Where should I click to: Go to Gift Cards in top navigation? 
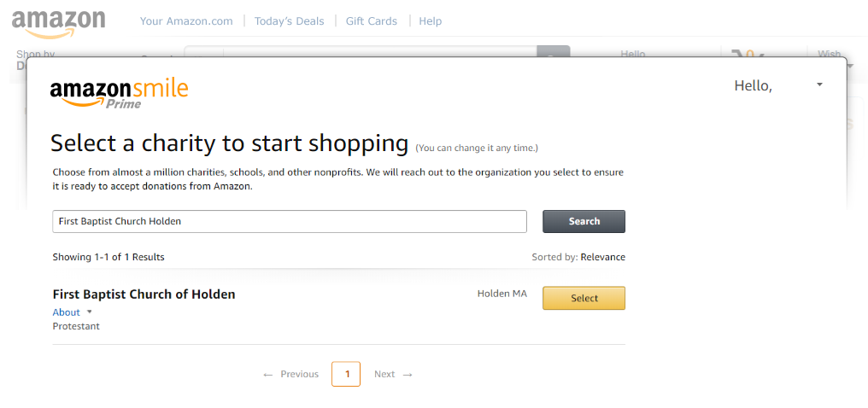(x=372, y=21)
